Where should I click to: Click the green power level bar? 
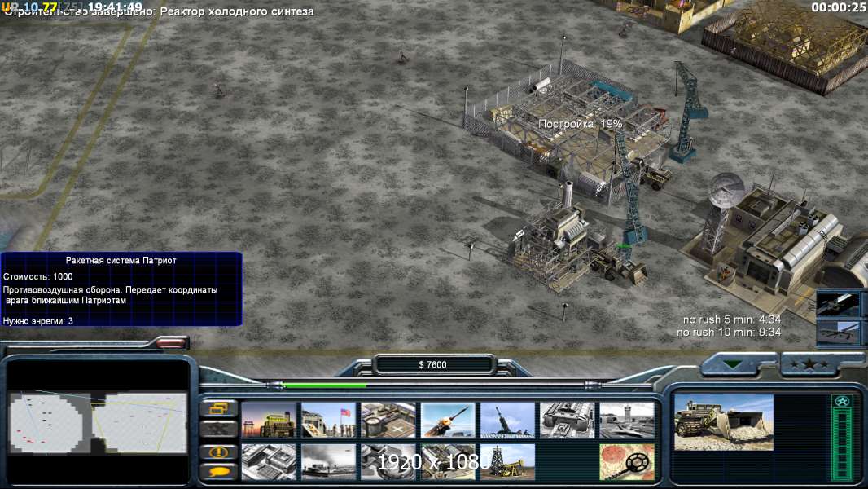324,385
